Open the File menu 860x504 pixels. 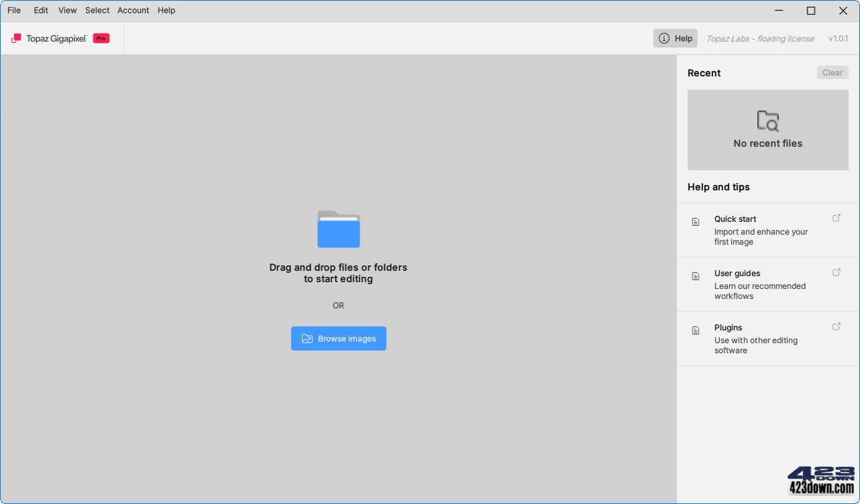tap(14, 10)
